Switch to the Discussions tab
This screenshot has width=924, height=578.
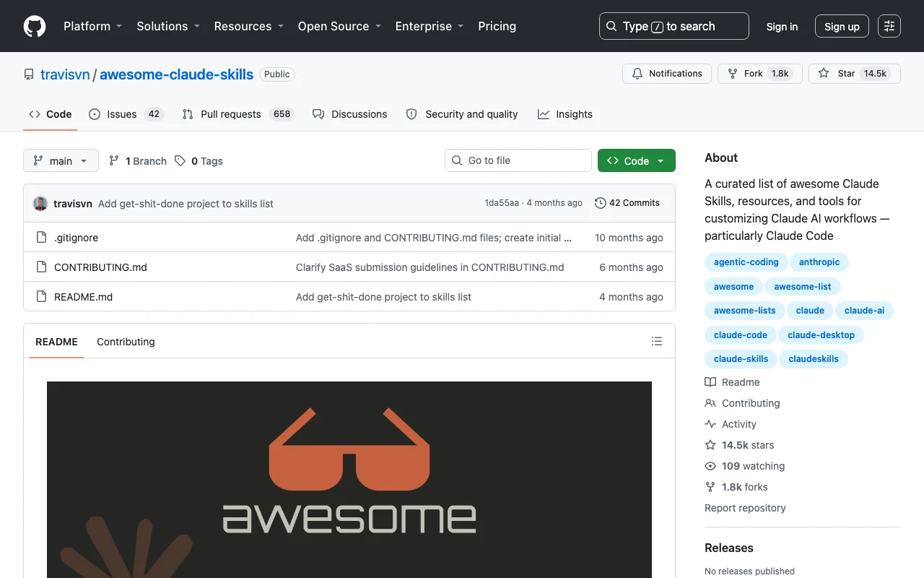coord(350,114)
